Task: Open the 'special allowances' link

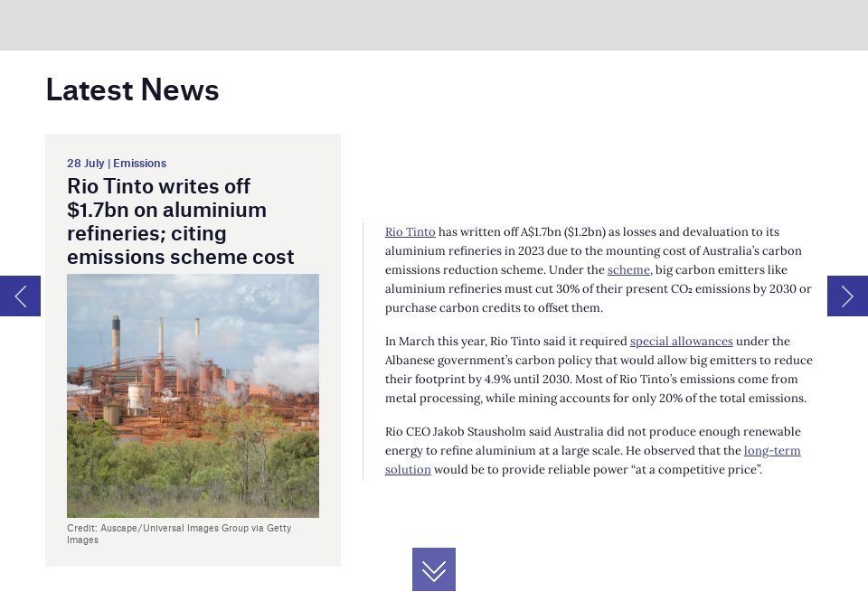Action: (x=681, y=342)
